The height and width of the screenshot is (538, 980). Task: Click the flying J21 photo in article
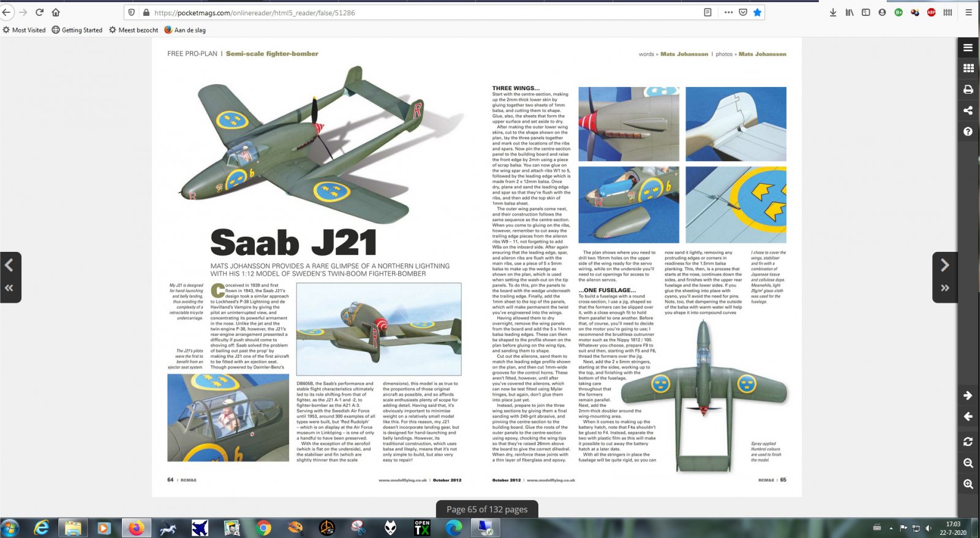coord(379,329)
